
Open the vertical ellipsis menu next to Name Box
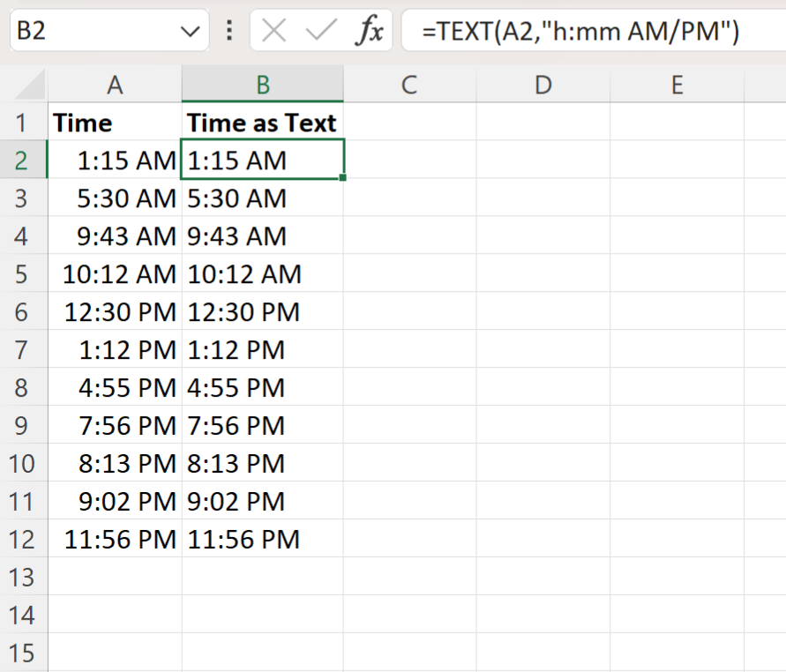point(228,29)
